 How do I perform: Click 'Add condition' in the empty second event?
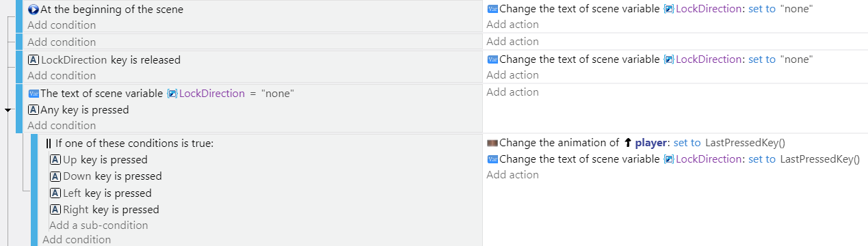(62, 42)
